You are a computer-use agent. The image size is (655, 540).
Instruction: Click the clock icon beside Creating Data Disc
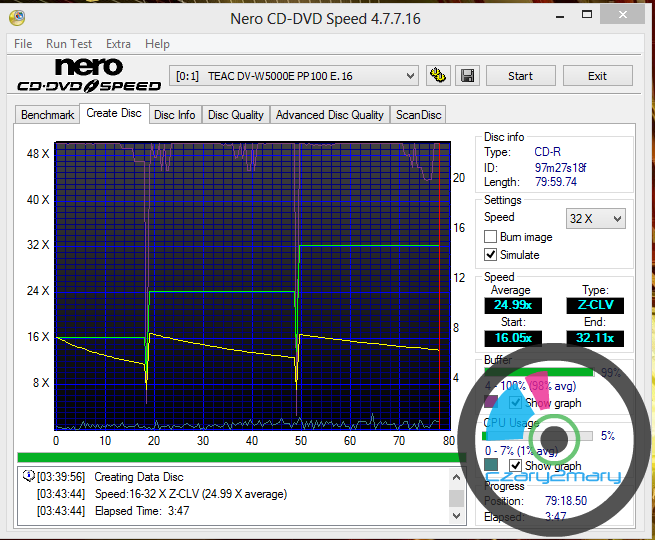pyautogui.click(x=28, y=477)
